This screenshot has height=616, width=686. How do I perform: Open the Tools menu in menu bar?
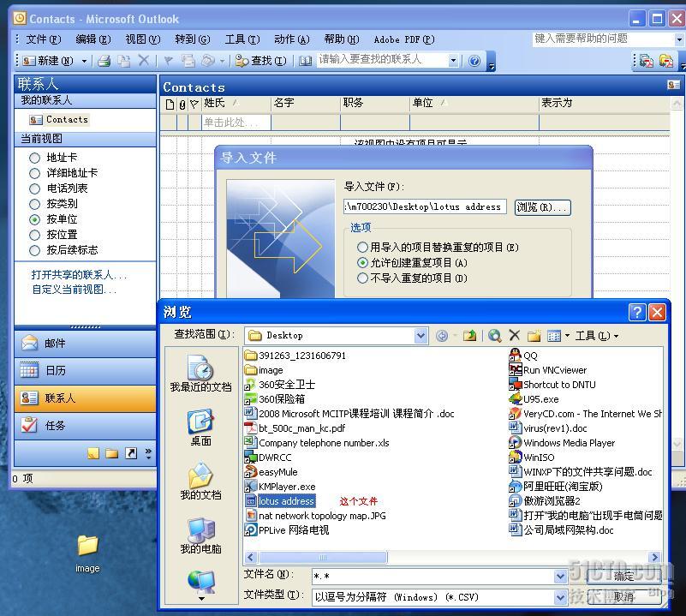[242, 39]
